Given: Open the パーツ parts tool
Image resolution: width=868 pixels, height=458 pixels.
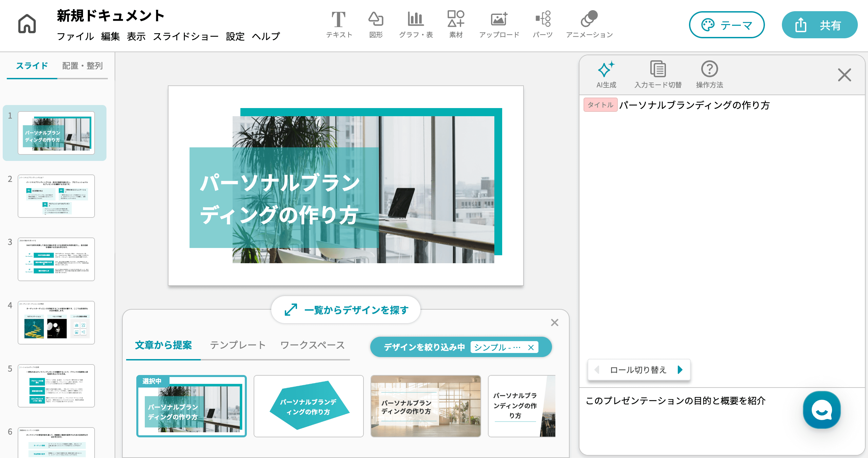Looking at the screenshot, I should click(x=542, y=24).
